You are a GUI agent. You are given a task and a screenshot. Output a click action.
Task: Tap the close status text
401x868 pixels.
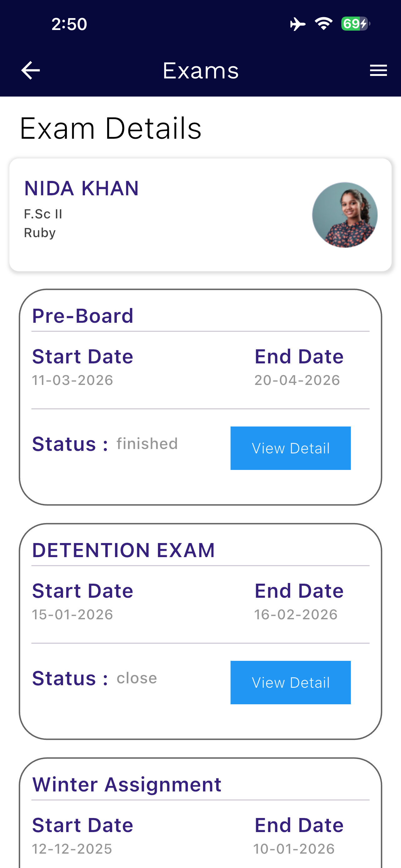[x=137, y=678]
